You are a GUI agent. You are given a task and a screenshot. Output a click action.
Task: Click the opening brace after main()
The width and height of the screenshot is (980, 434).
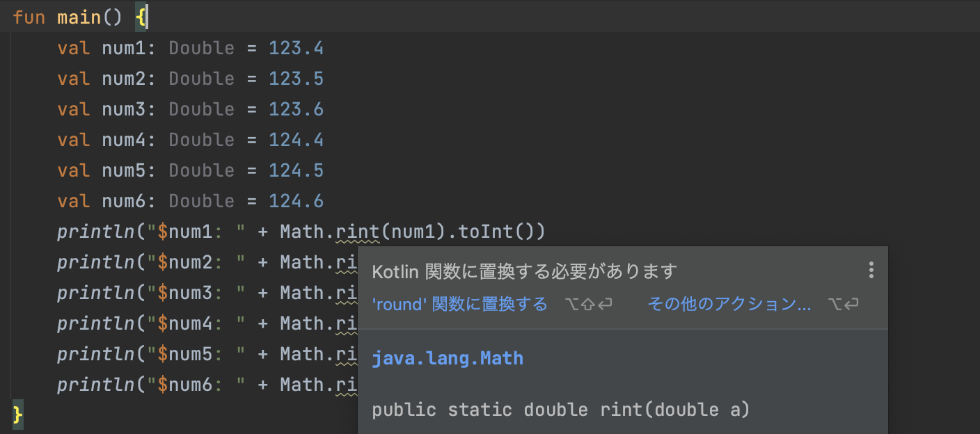point(141,16)
